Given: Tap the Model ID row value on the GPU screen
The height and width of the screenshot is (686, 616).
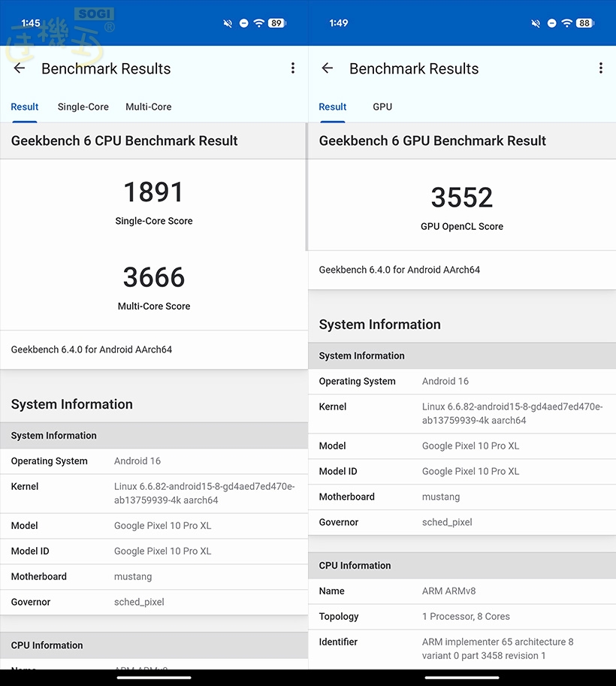Looking at the screenshot, I should [x=471, y=472].
